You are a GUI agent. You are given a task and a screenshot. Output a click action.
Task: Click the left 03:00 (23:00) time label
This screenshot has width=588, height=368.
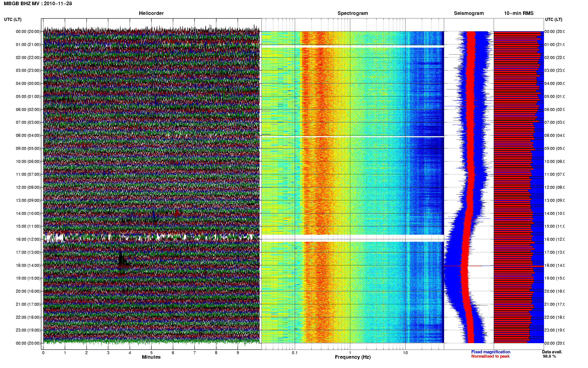tap(28, 70)
